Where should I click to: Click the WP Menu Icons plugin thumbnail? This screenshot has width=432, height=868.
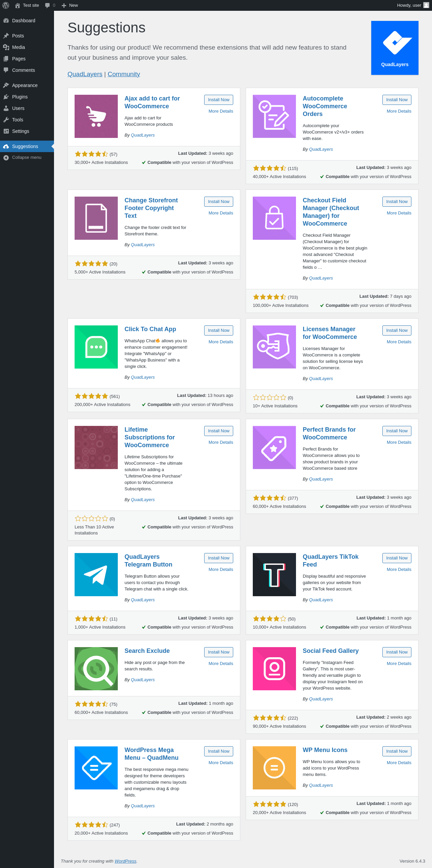pyautogui.click(x=274, y=768)
